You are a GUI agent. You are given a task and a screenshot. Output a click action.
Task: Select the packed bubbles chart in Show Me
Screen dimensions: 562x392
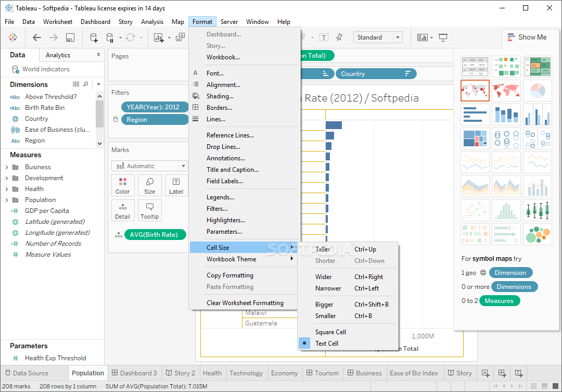point(537,235)
